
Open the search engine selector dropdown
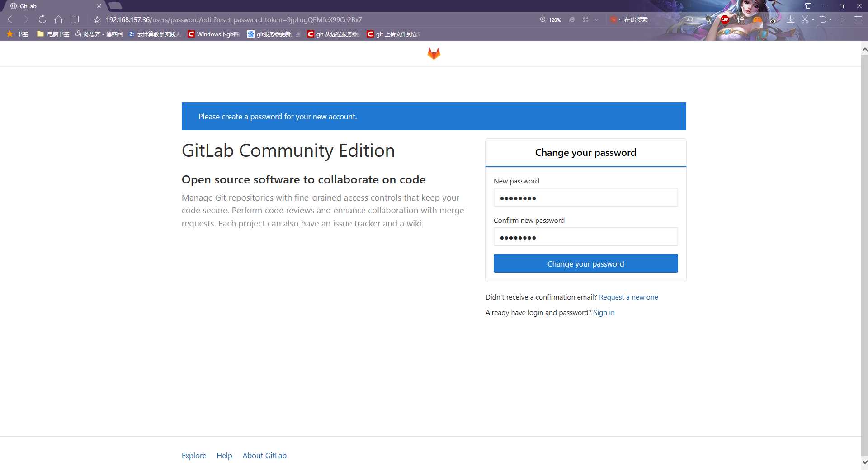click(615, 19)
